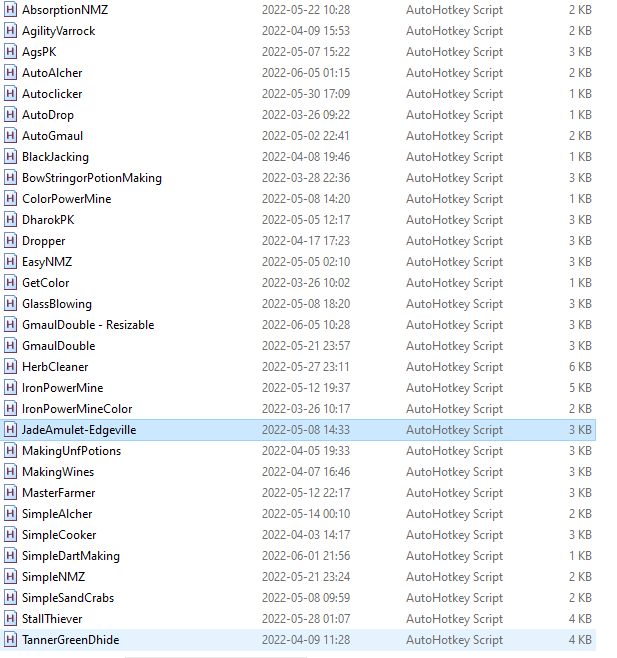Image resolution: width=617 pixels, height=658 pixels.
Task: Click the date 2022-04-09 11:28
Action: [306, 640]
